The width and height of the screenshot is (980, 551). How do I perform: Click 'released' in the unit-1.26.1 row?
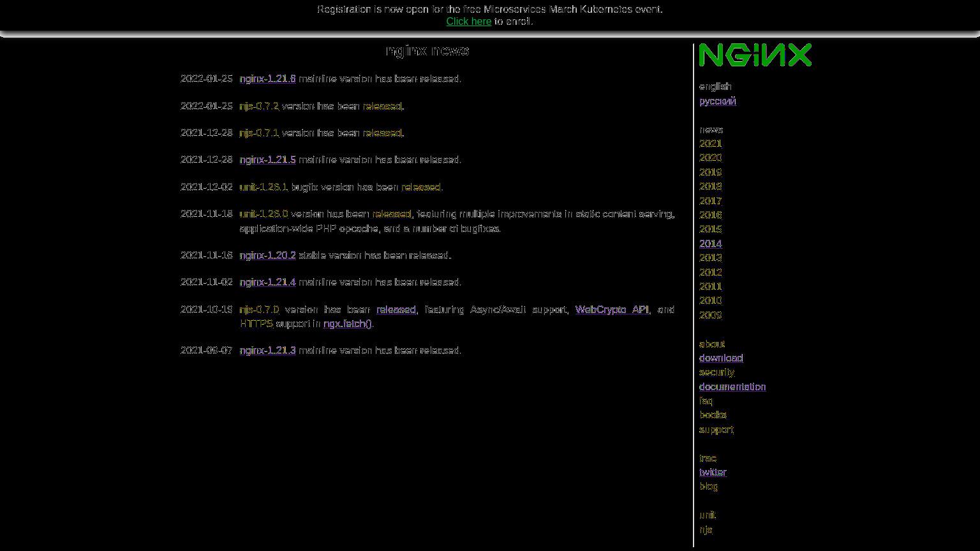coord(421,187)
